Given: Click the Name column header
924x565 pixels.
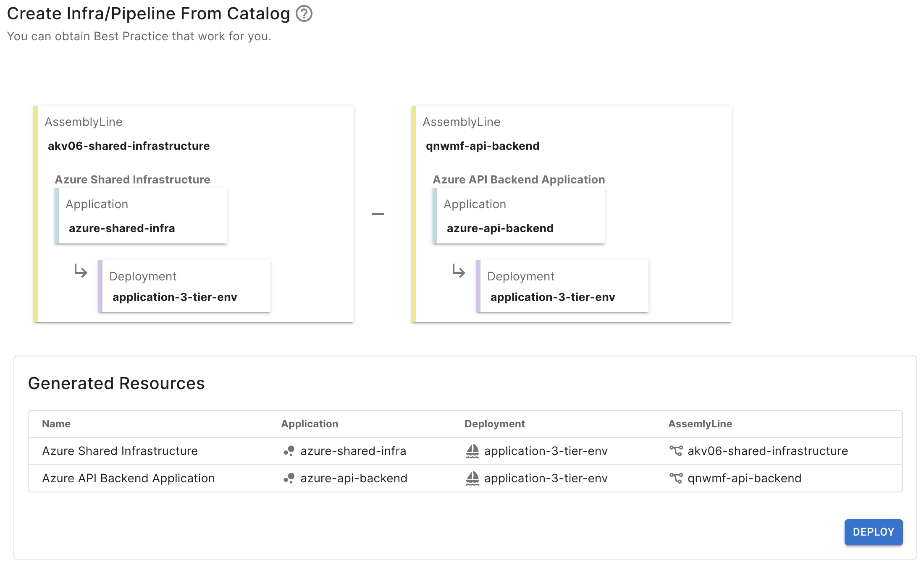Looking at the screenshot, I should 56,424.
